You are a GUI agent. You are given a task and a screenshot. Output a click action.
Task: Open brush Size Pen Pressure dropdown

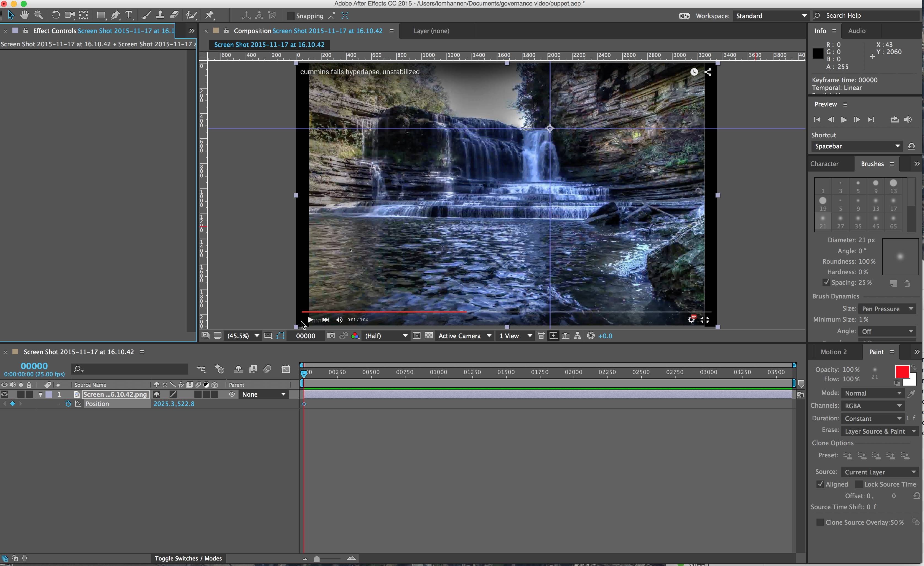pyautogui.click(x=887, y=309)
